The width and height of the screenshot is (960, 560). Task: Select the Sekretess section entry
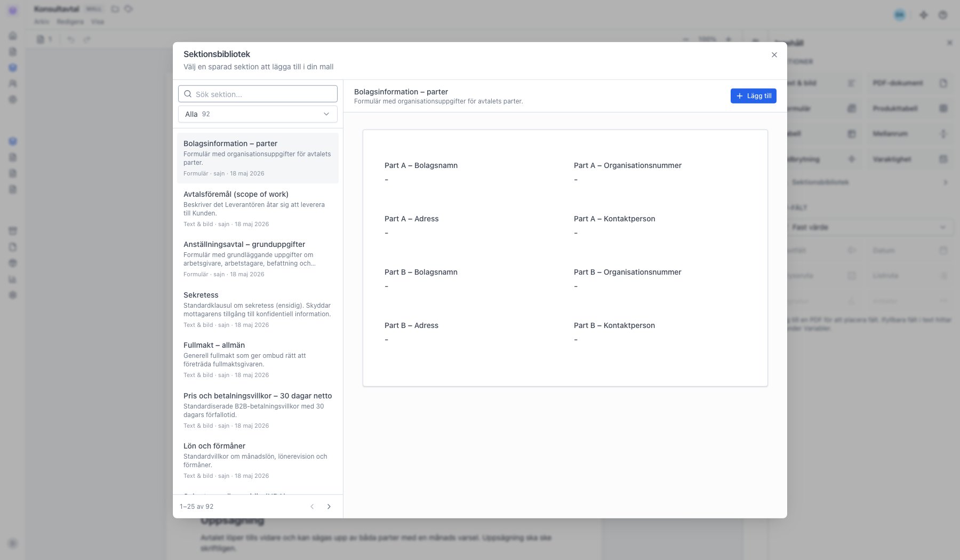[x=258, y=309]
